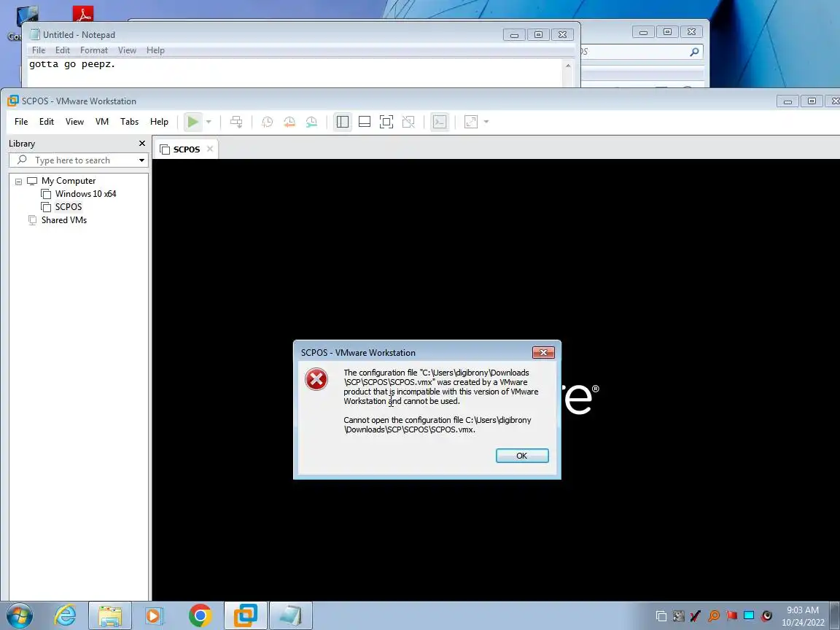Open the stretch guest dropdown arrow
840x630 pixels.
tap(486, 122)
